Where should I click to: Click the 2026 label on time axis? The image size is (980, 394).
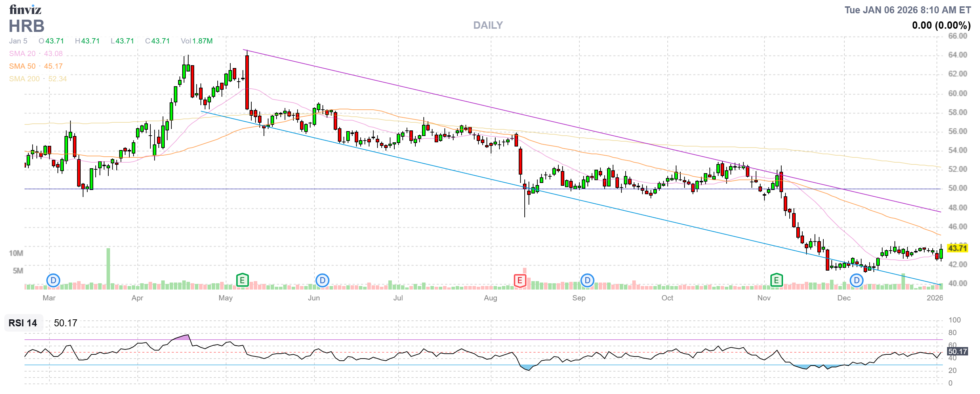(934, 298)
